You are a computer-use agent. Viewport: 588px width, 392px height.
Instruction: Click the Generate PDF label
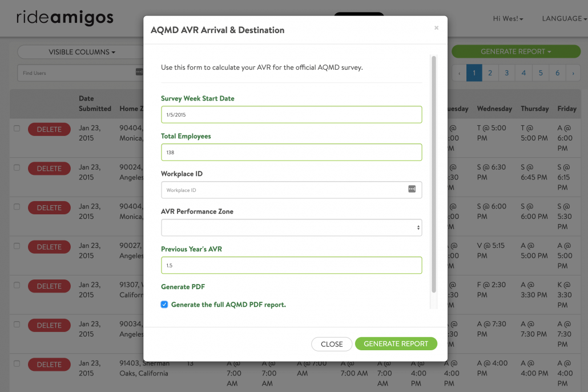point(183,287)
